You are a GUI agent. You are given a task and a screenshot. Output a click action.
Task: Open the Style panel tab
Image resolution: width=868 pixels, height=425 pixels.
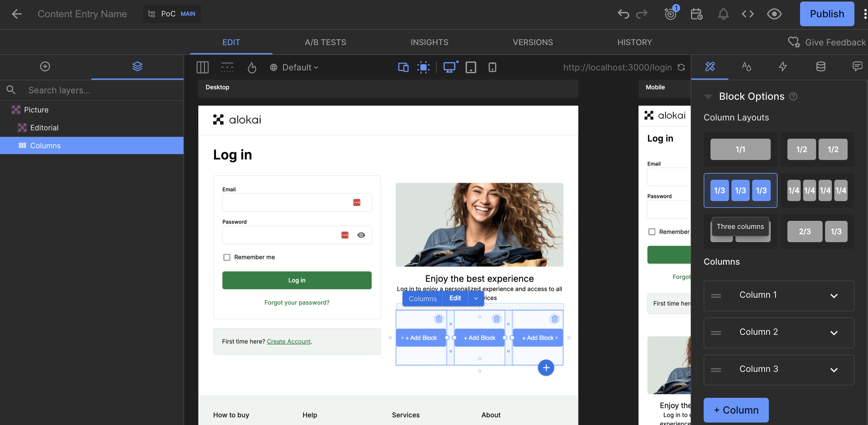point(746,66)
